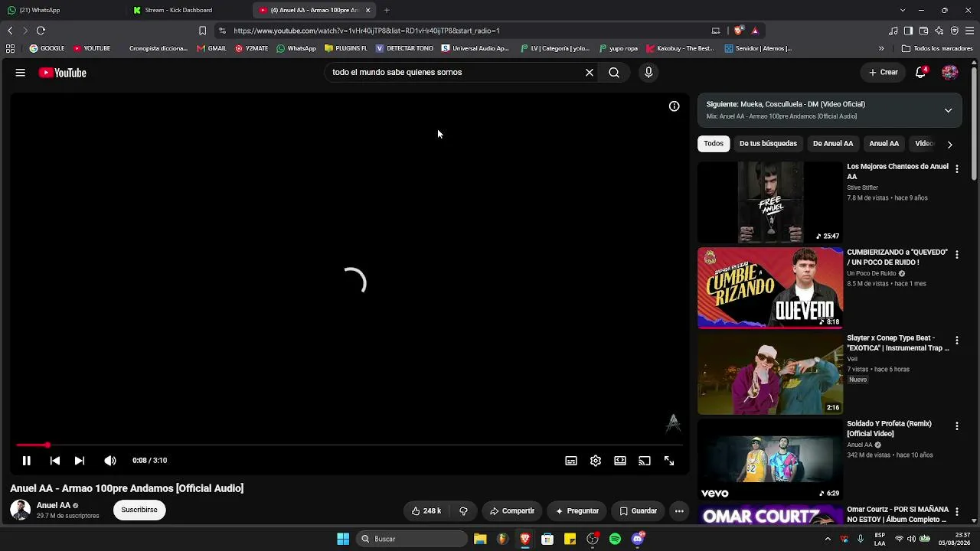
Task: Open the Brave Shields lion icon
Action: [738, 31]
